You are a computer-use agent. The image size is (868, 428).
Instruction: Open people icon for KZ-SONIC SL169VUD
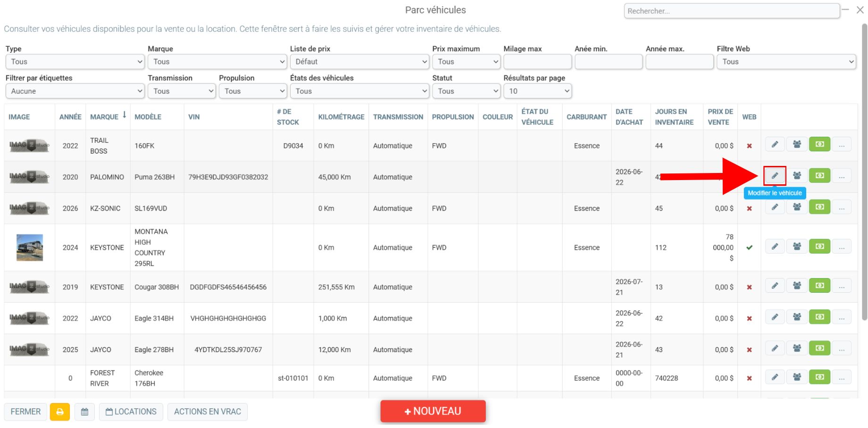(x=797, y=207)
